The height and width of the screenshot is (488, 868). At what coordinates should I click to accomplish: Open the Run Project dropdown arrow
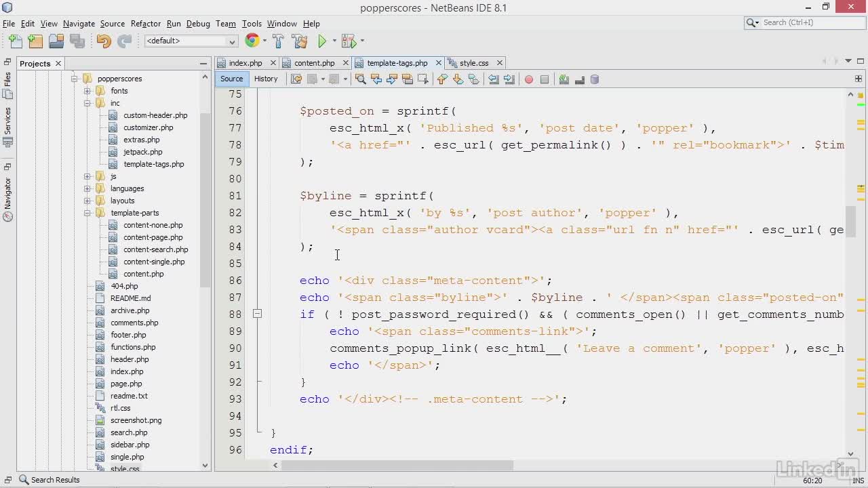[x=334, y=41]
